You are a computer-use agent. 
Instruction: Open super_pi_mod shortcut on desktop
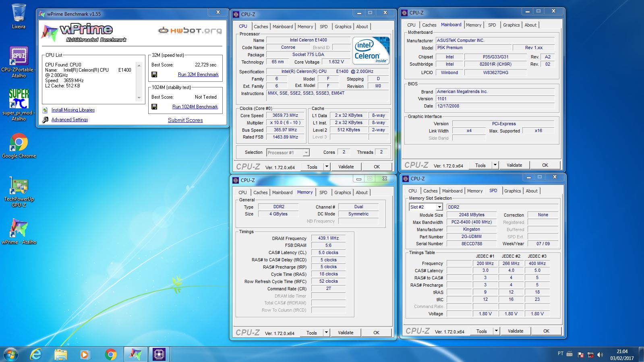click(19, 105)
